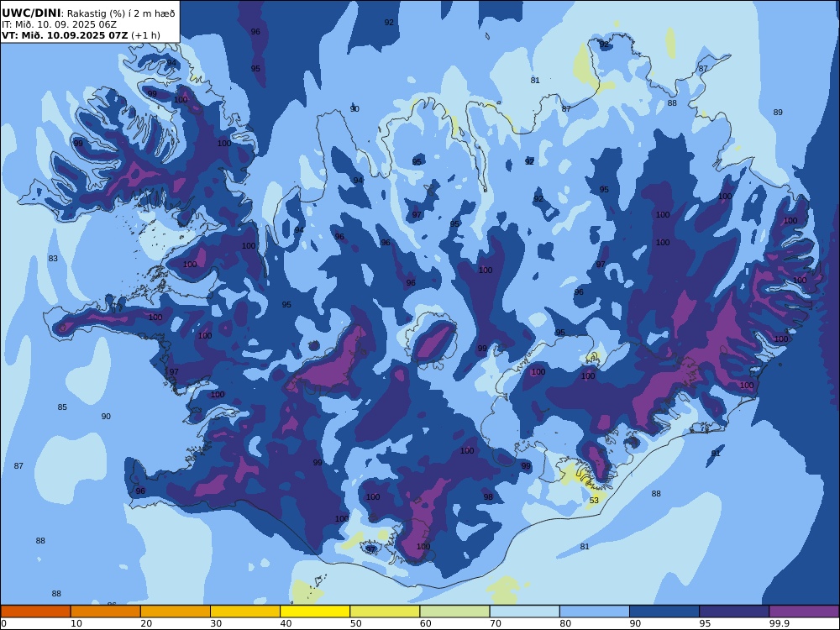Click the purple above-99.9 legend swatch

coord(804,612)
